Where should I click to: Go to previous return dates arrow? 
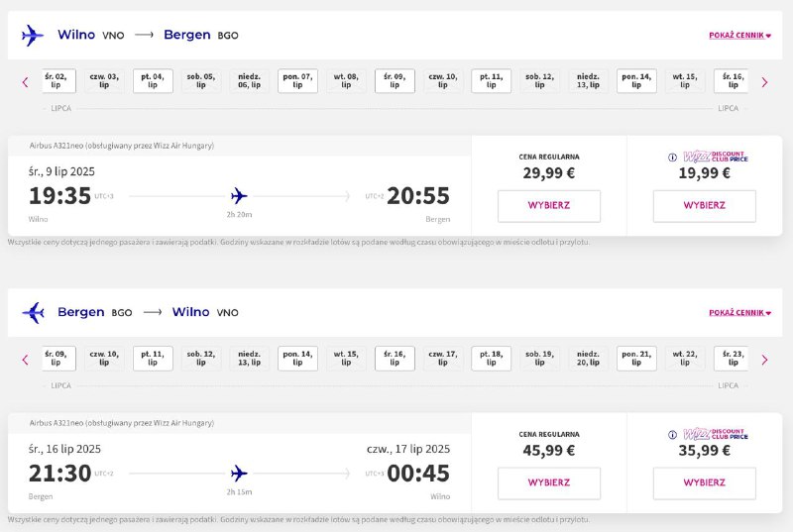pyautogui.click(x=26, y=360)
